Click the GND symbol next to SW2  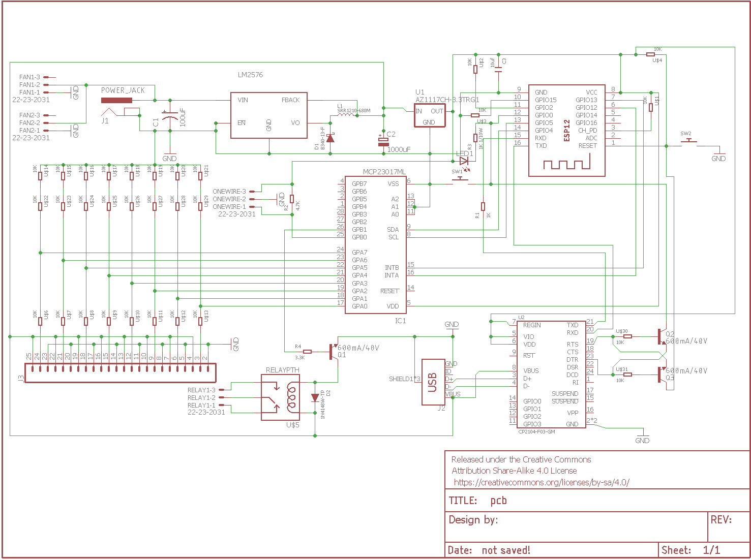[718, 155]
